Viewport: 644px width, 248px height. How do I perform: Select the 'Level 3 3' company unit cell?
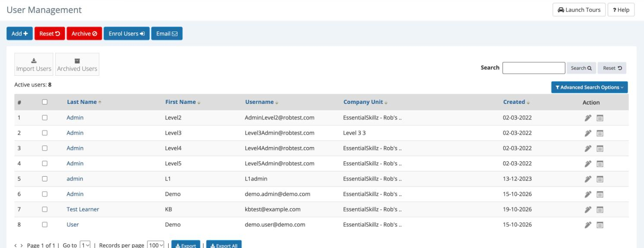(x=354, y=133)
